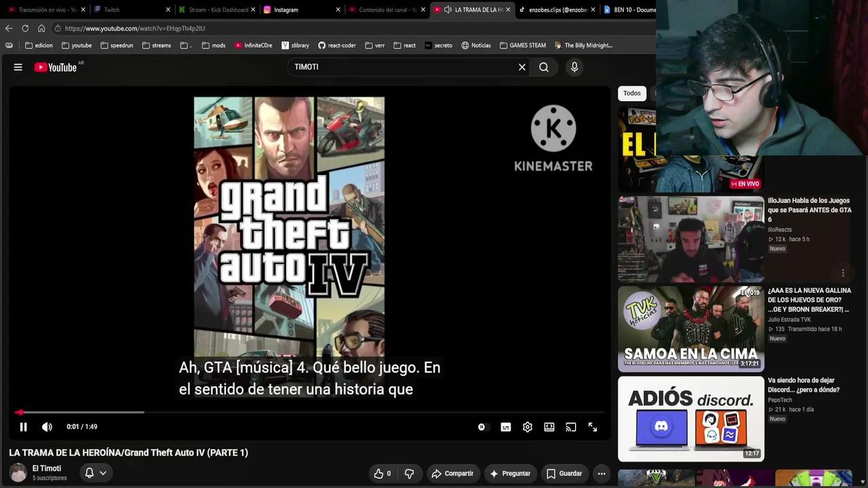868x488 pixels.
Task: Go to the browser home page
Action: pyautogui.click(x=41, y=28)
